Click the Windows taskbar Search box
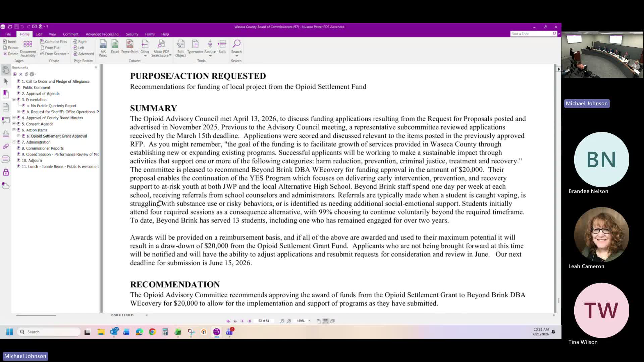This screenshot has height=362, width=644. click(x=49, y=332)
